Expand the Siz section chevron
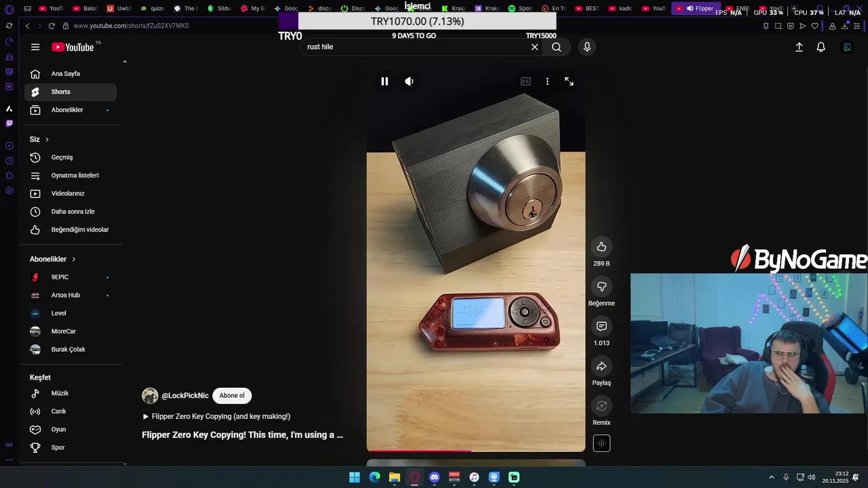The height and width of the screenshot is (488, 868). [x=47, y=140]
